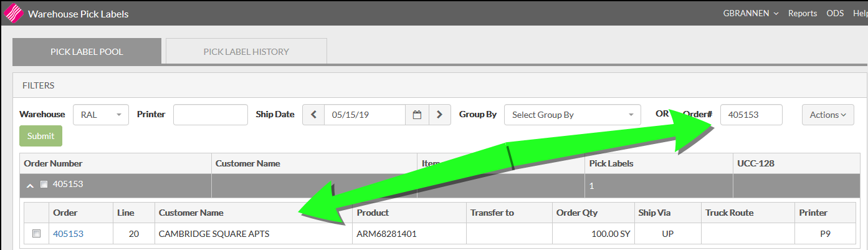Open the ship date calendar picker
The height and width of the screenshot is (250, 868).
coord(417,115)
